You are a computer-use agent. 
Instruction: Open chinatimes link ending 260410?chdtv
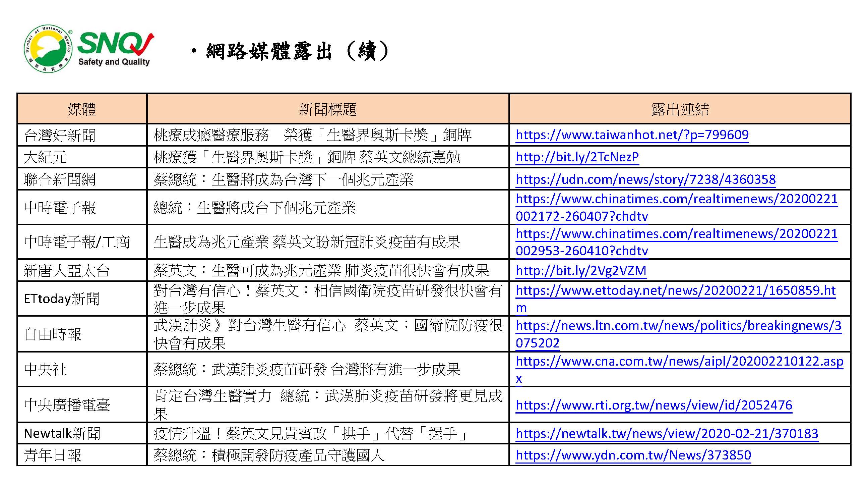click(x=677, y=242)
